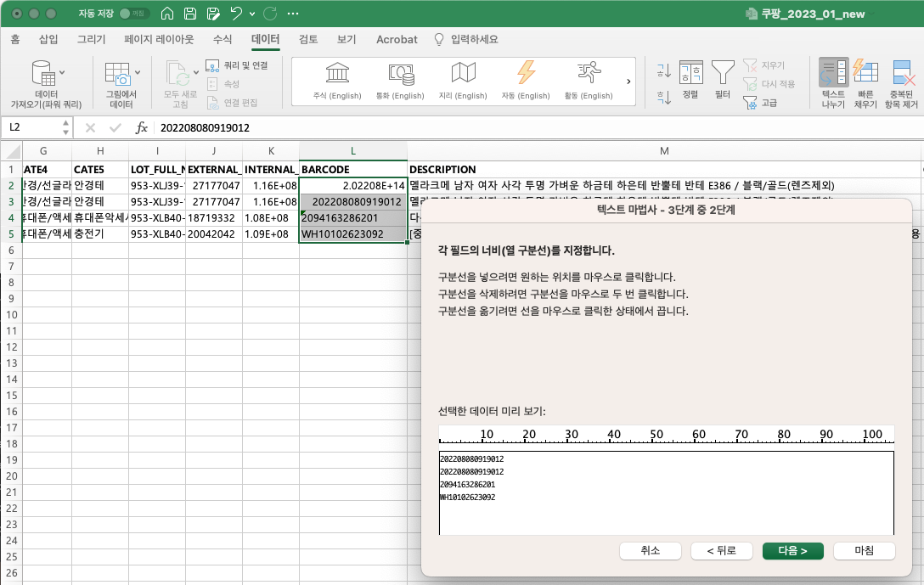Switch to the 수식 ribbon tab
The height and width of the screenshot is (585, 924).
(x=223, y=39)
